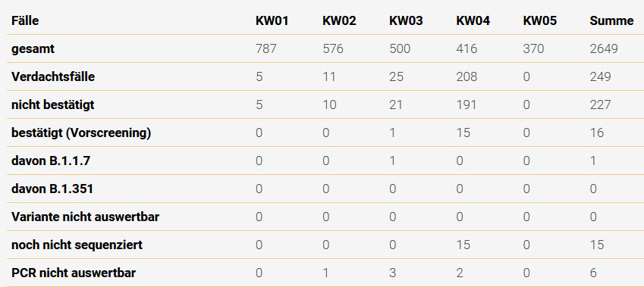Select the KW01 gesamt value 787

(265, 48)
